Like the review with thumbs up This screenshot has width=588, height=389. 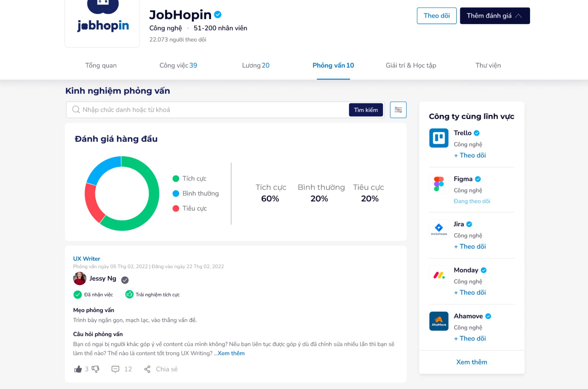[x=78, y=369]
